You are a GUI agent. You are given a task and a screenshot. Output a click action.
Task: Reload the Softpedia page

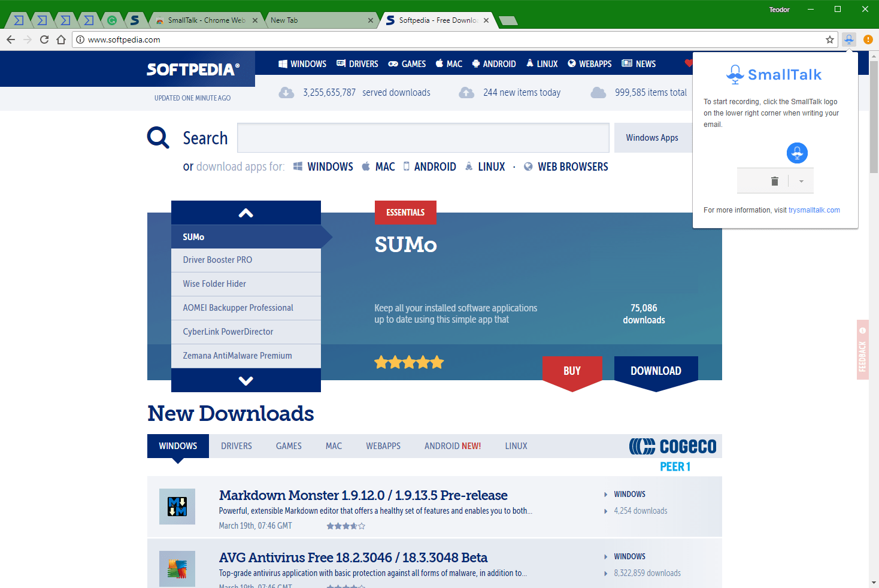(x=44, y=40)
